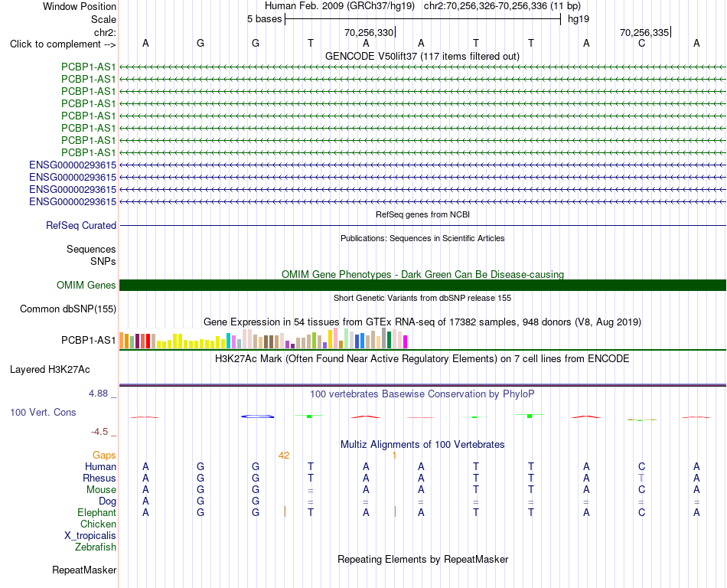Select the Zebrafish species label
This screenshot has height=588, width=727.
tap(95, 547)
